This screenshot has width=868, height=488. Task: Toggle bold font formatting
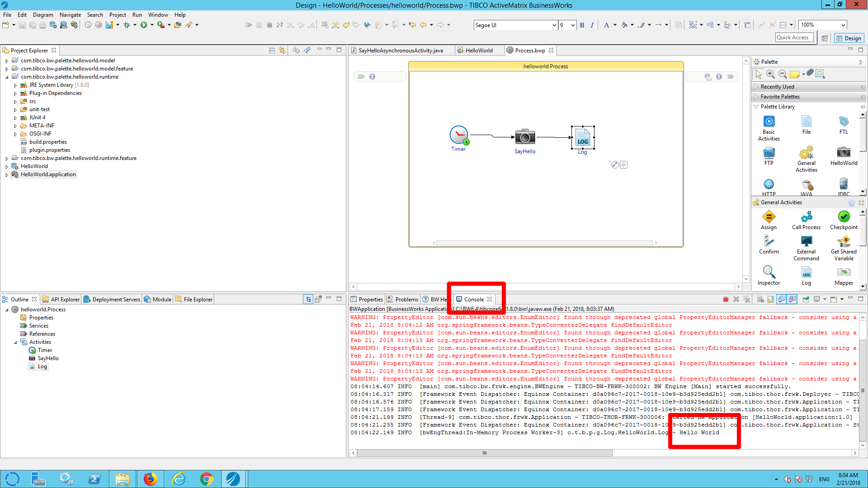(582, 25)
